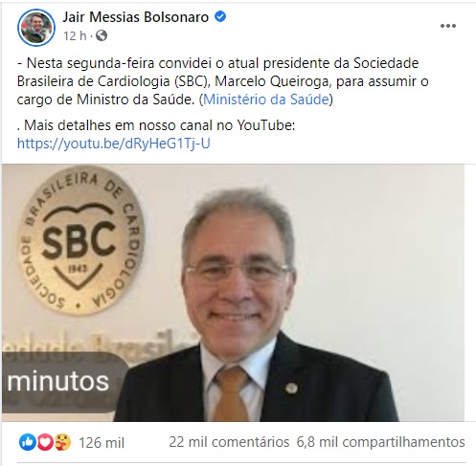Click the hugging Care reaction icon

(x=62, y=442)
